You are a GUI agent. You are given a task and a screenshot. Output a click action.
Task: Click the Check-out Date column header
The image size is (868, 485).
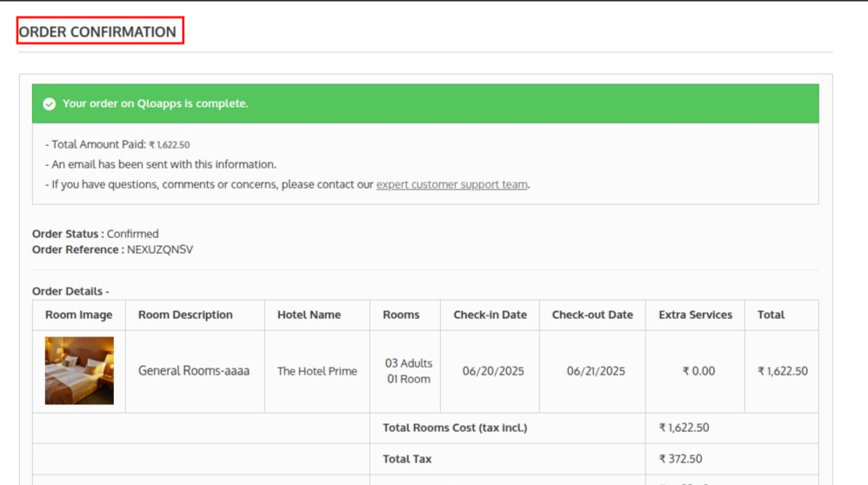[x=592, y=315]
